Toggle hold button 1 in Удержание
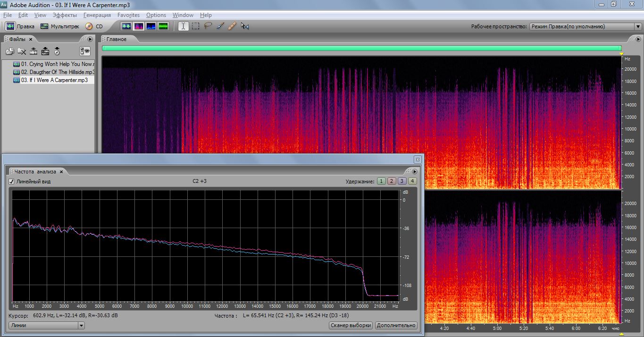The width and height of the screenshot is (644, 337). [x=381, y=181]
